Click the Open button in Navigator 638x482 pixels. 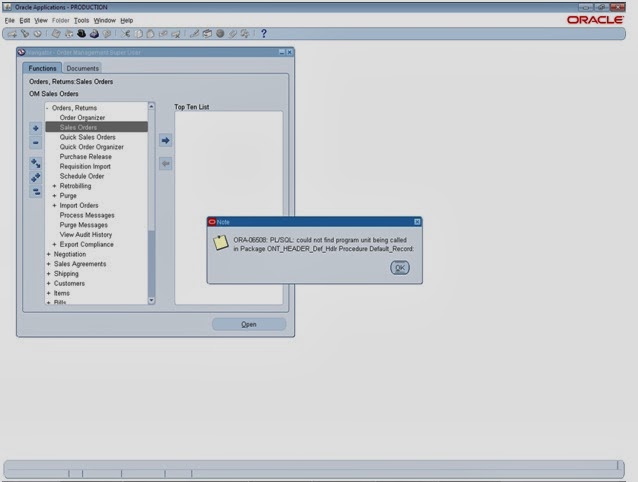coord(249,324)
